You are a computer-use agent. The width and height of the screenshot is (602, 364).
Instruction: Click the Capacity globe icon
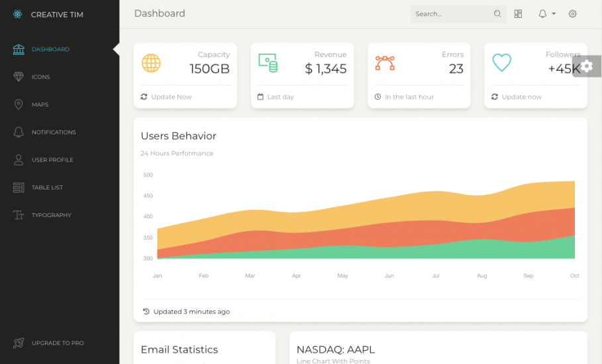click(x=151, y=63)
